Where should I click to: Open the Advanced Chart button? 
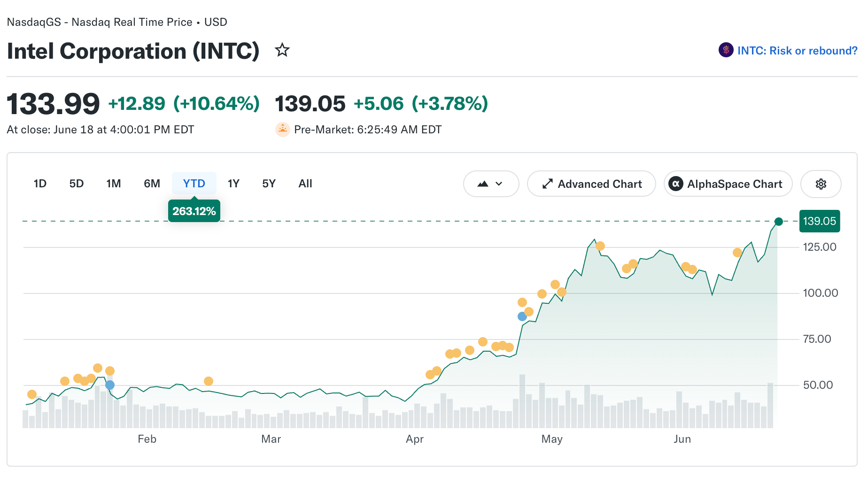click(591, 184)
